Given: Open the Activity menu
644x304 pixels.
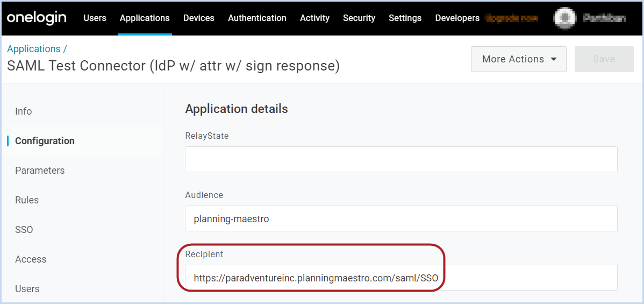Looking at the screenshot, I should pos(314,18).
